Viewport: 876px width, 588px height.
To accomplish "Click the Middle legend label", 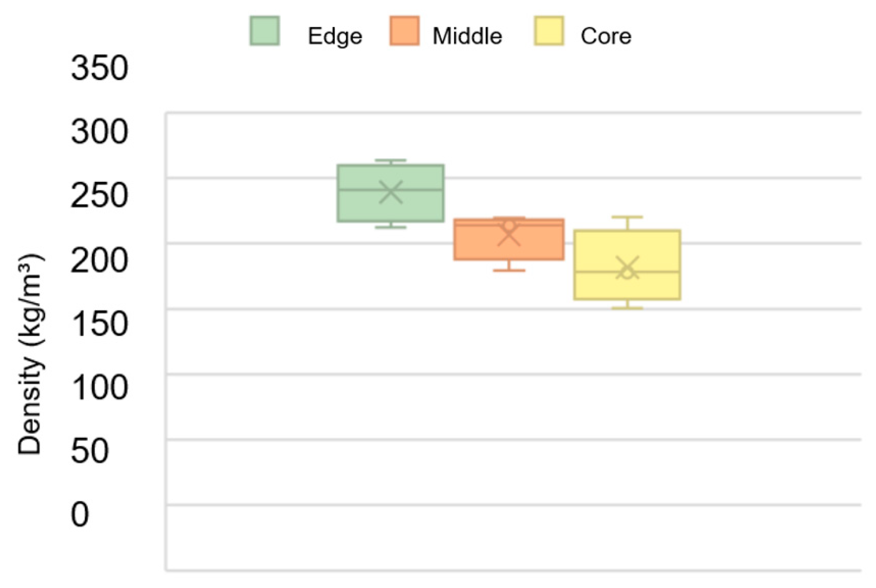I will (467, 36).
